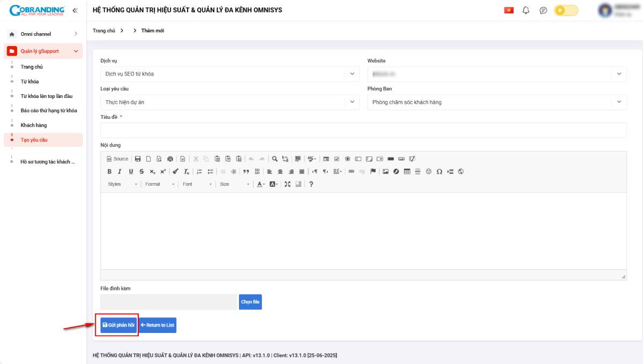Toggle the light/dark theme switch
643x364 pixels.
pos(566,10)
